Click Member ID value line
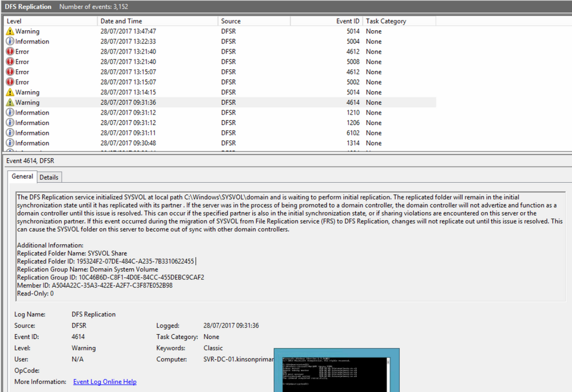The width and height of the screenshot is (572, 392). click(95, 285)
